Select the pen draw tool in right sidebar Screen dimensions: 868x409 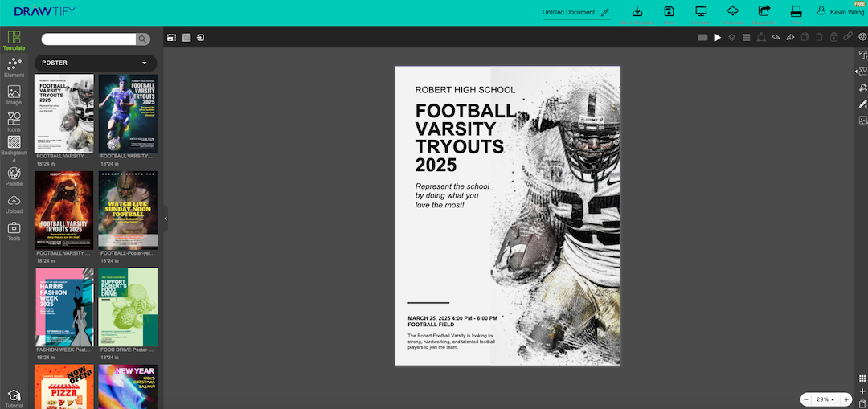[x=862, y=104]
